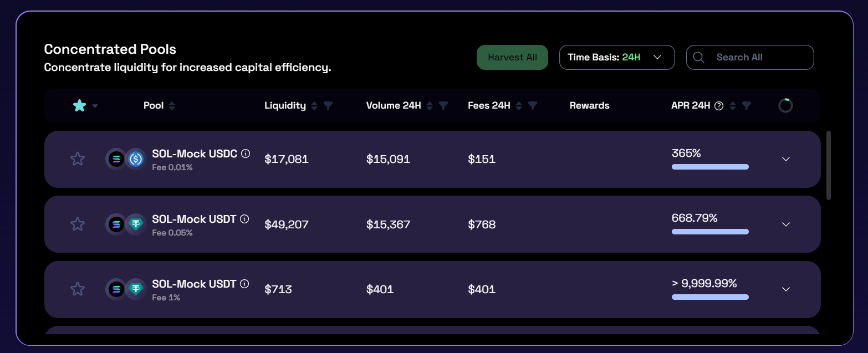
Task: Favorite the SOL-Mock USDC pool star
Action: click(78, 159)
